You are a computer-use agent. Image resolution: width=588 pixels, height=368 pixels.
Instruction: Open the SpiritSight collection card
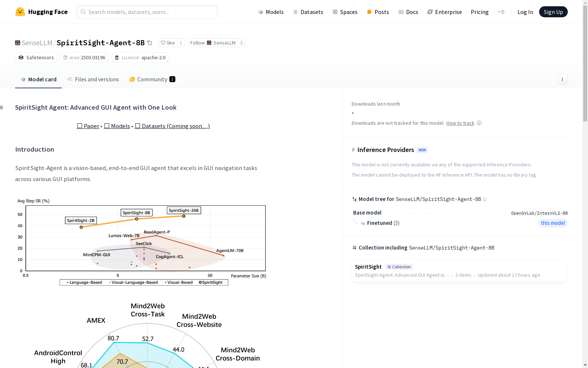coord(459,270)
